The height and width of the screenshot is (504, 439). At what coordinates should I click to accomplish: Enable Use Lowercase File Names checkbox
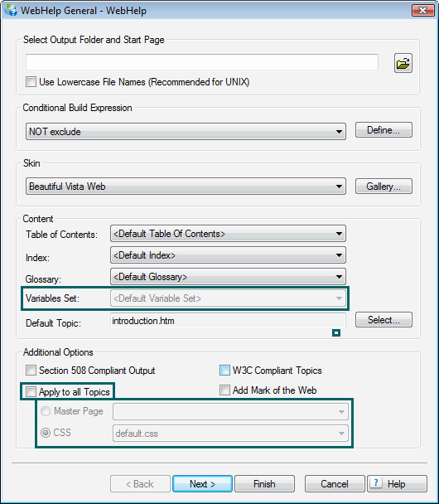coord(31,81)
